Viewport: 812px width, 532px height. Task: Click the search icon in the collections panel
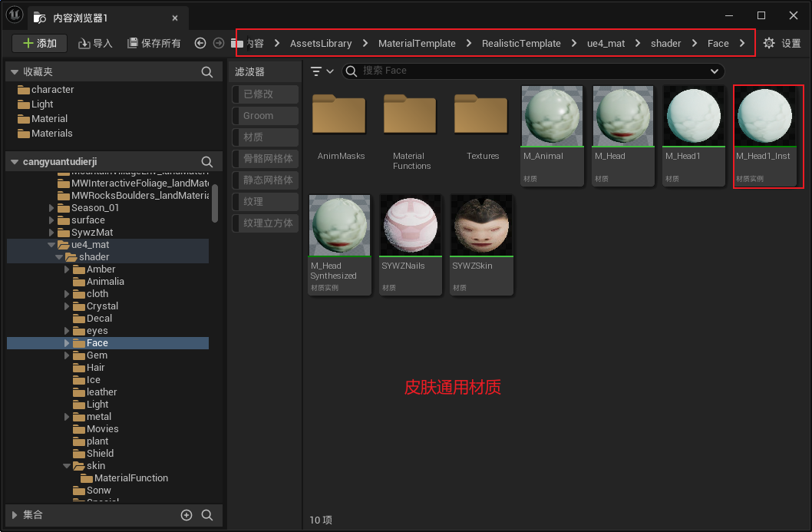(207, 515)
